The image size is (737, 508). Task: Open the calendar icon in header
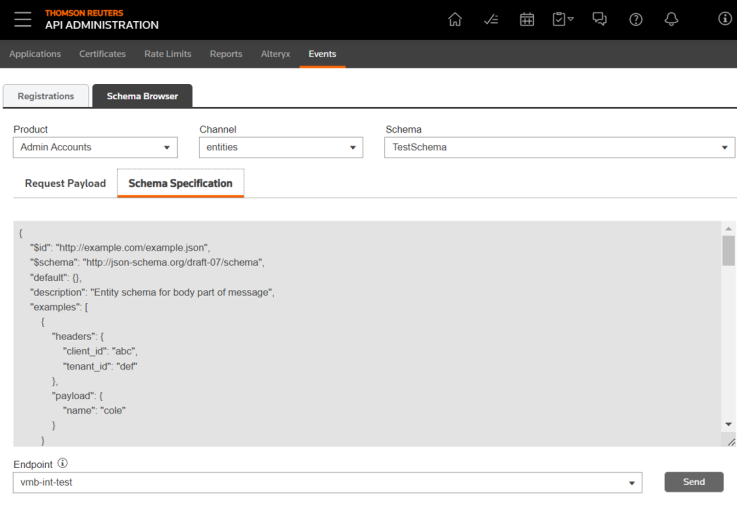point(527,19)
